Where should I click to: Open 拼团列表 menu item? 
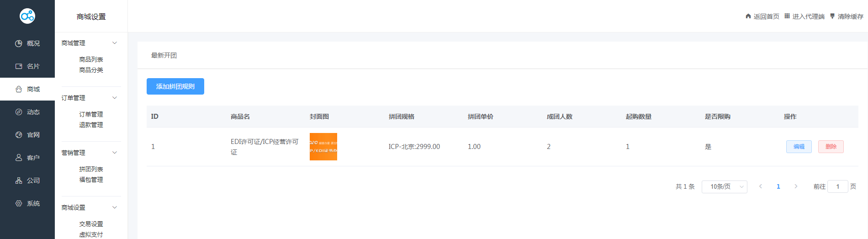tap(91, 169)
